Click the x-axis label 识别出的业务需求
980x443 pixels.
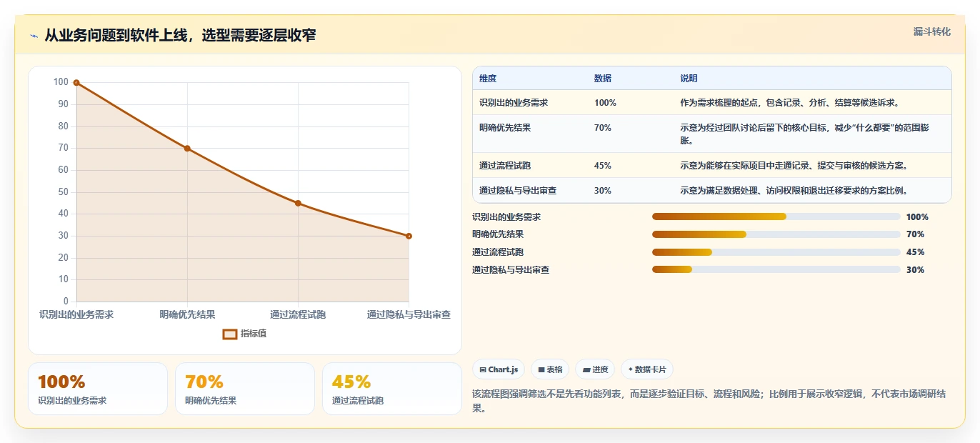(x=76, y=314)
